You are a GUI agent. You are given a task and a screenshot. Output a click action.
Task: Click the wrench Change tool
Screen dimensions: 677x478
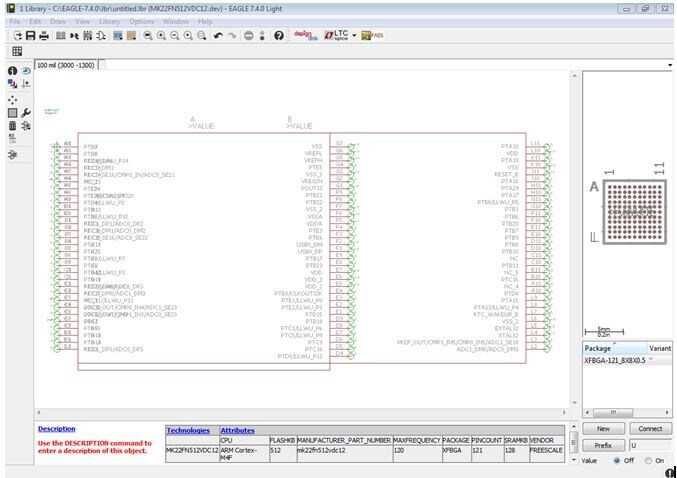pos(25,113)
